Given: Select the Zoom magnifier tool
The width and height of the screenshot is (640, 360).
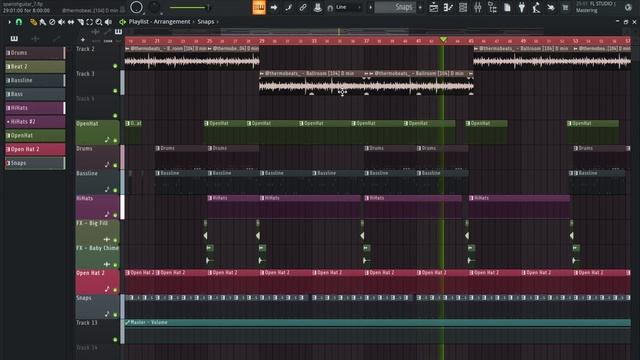Looking at the screenshot, I should point(99,22).
